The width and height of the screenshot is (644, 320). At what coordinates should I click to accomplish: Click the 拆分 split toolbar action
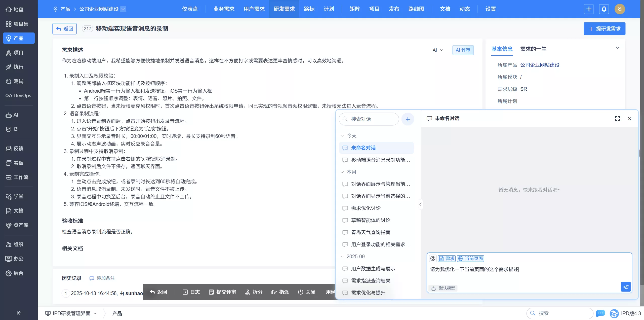[254, 292]
